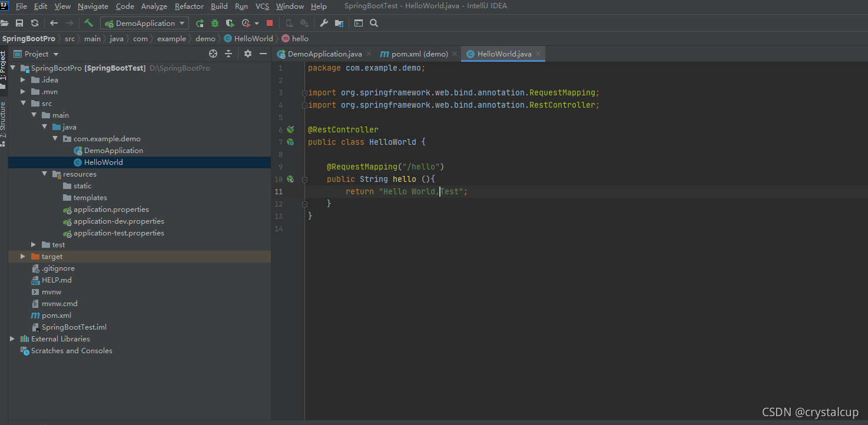Click gutter request mapping icon on line 10

click(290, 179)
